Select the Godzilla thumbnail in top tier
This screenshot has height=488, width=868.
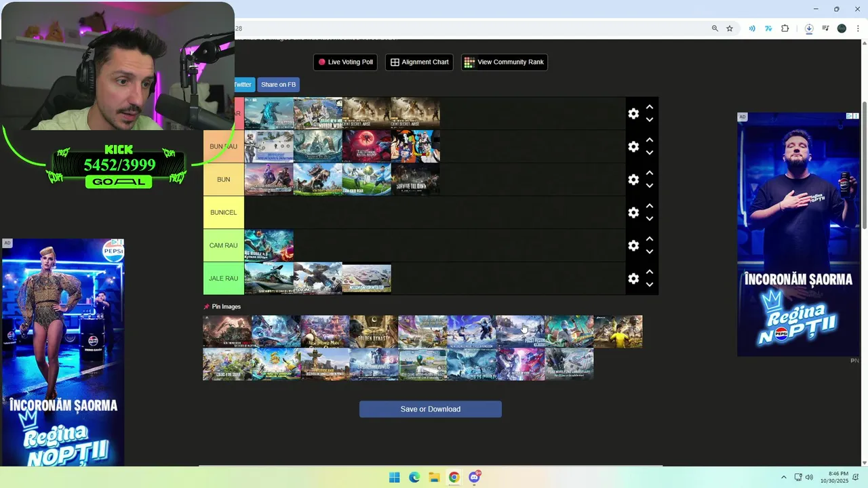269,114
